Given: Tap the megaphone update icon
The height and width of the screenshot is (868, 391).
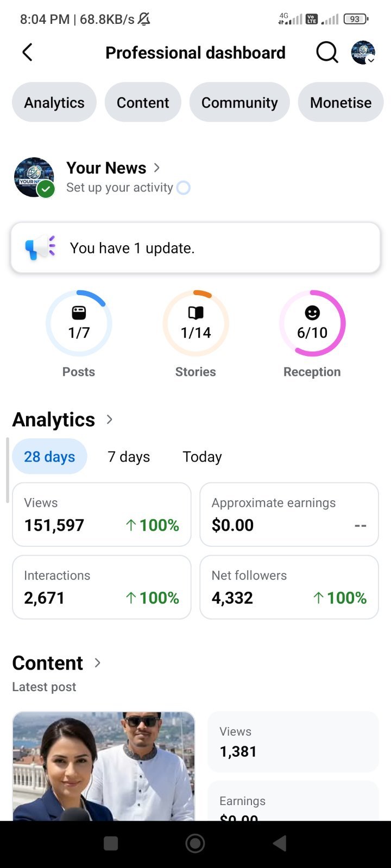Looking at the screenshot, I should tap(40, 248).
